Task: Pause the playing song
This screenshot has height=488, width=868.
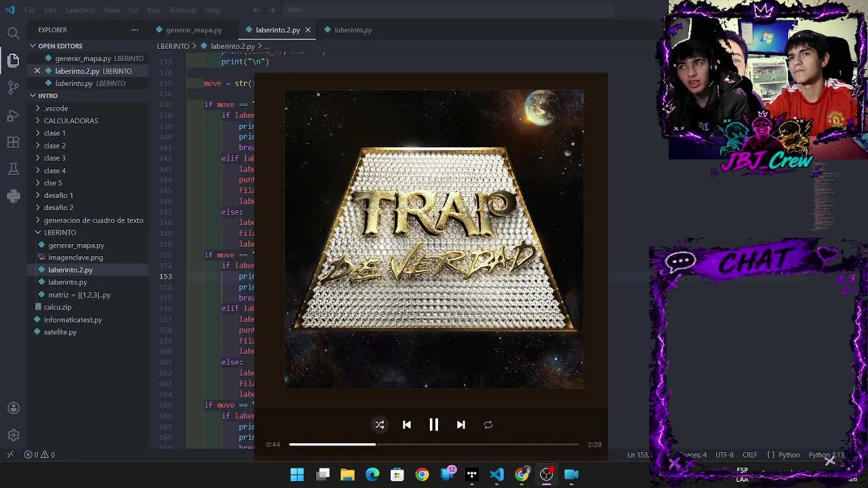Action: click(x=434, y=425)
